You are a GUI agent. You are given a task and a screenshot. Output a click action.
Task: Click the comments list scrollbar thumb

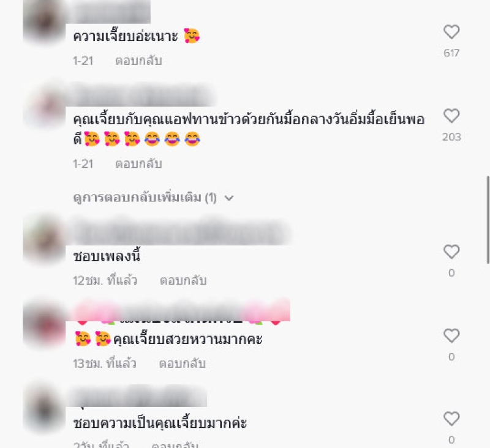click(488, 220)
